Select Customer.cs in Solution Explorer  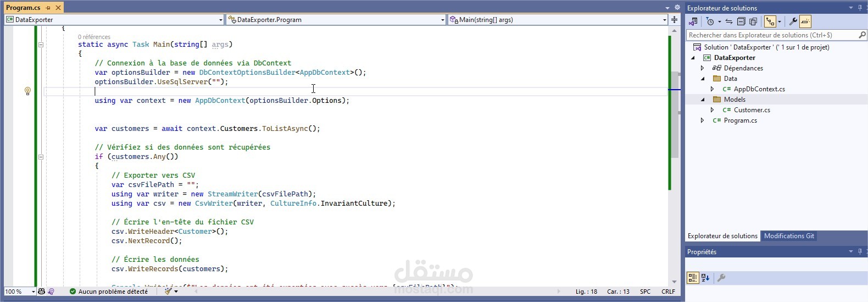click(x=752, y=110)
